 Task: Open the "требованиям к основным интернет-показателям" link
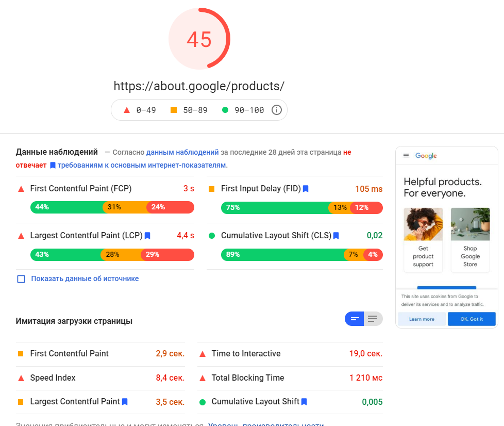pos(142,166)
